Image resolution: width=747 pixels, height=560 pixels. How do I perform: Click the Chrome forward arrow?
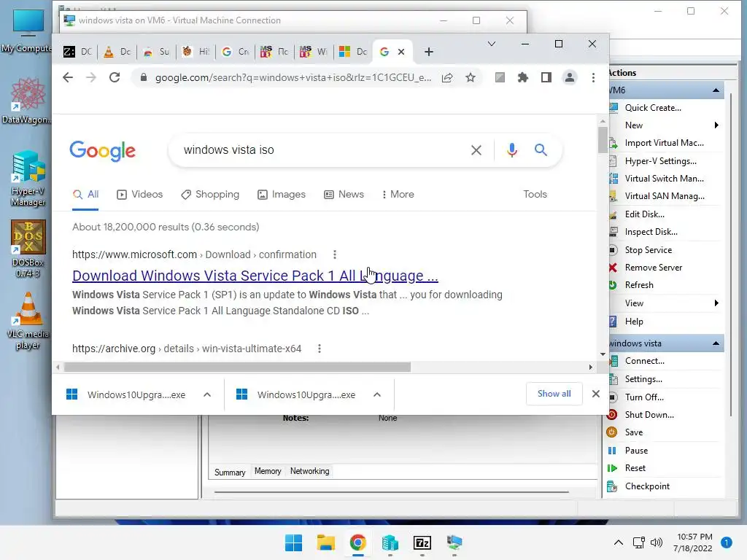91,77
